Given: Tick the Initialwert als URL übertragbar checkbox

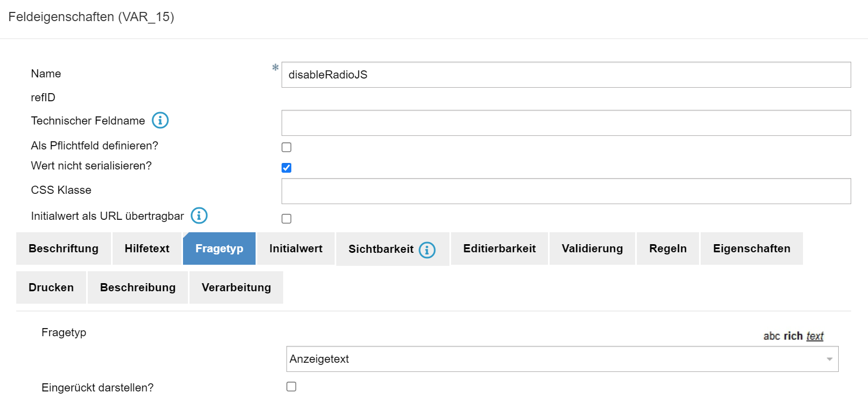Looking at the screenshot, I should [286, 219].
